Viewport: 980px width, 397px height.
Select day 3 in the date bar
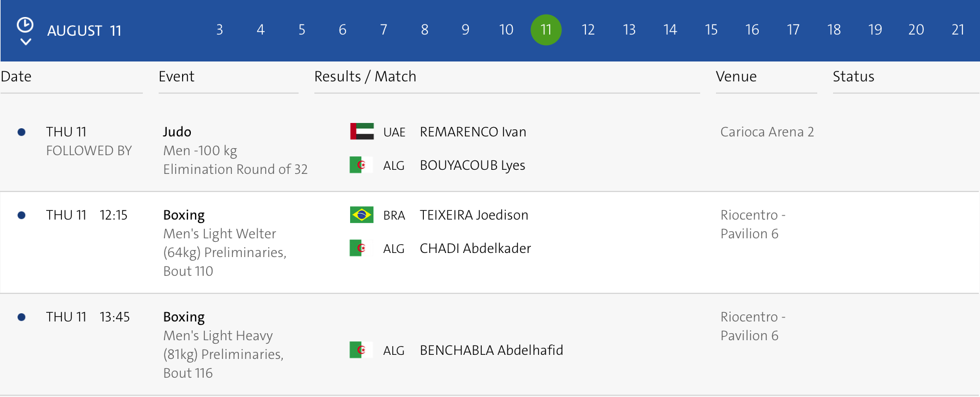(x=220, y=30)
